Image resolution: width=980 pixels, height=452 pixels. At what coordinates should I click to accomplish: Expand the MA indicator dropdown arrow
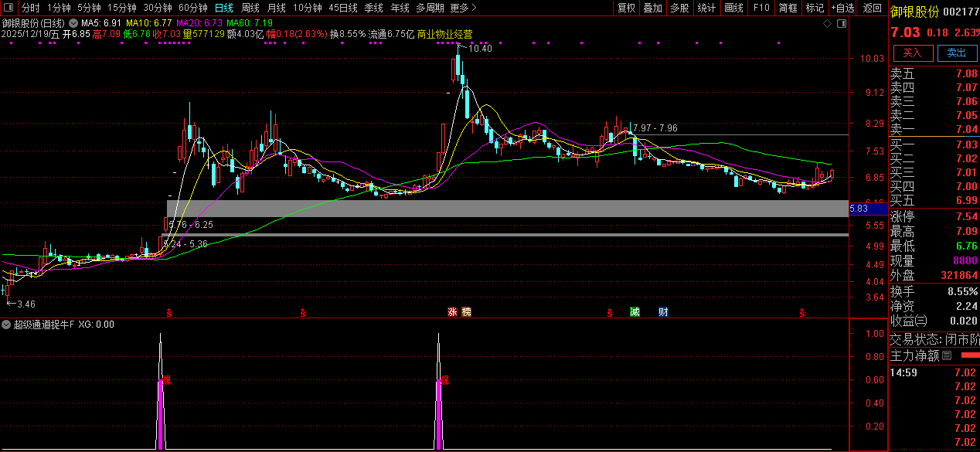(x=75, y=23)
